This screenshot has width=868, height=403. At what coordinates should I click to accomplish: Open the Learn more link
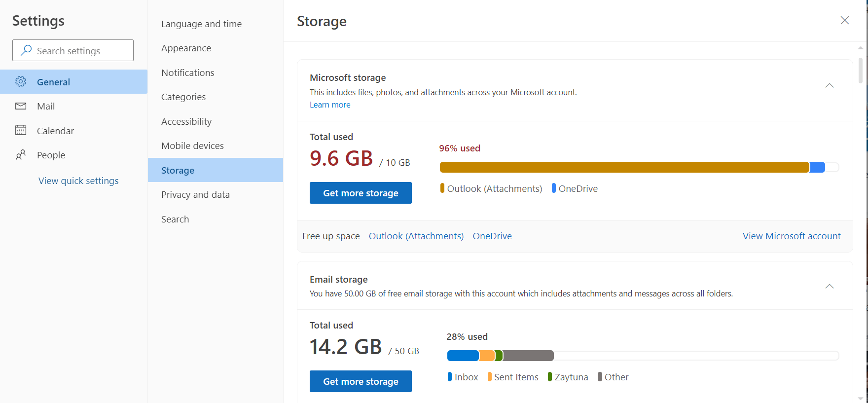tap(330, 105)
